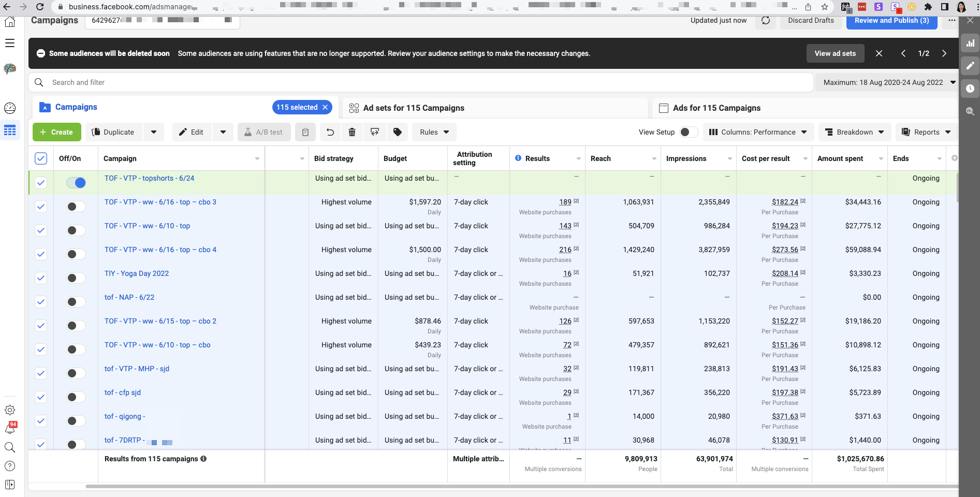Screen dimensions: 980x497
Task: Open the history clock icon on right rail
Action: click(x=970, y=89)
